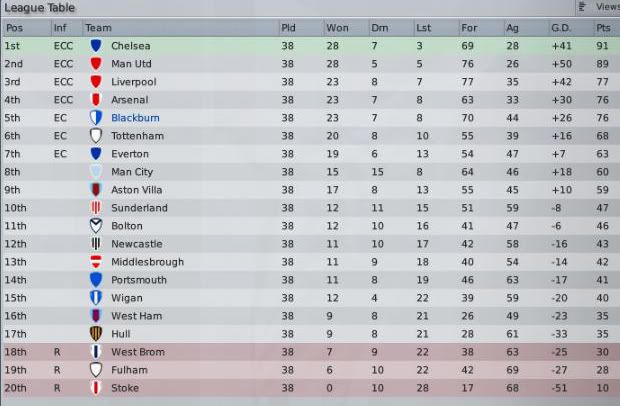Click the Tottenham white shield badge
The image size is (620, 406).
coord(96,136)
